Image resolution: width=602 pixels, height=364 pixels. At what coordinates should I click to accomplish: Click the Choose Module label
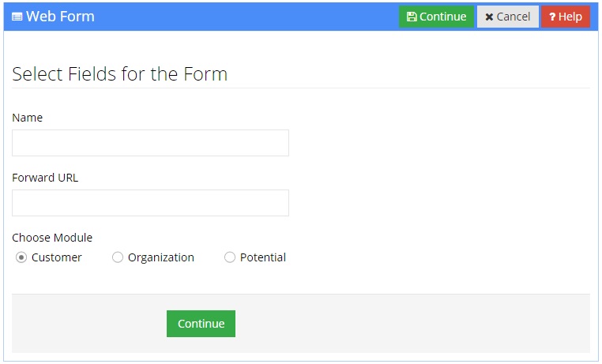point(52,238)
